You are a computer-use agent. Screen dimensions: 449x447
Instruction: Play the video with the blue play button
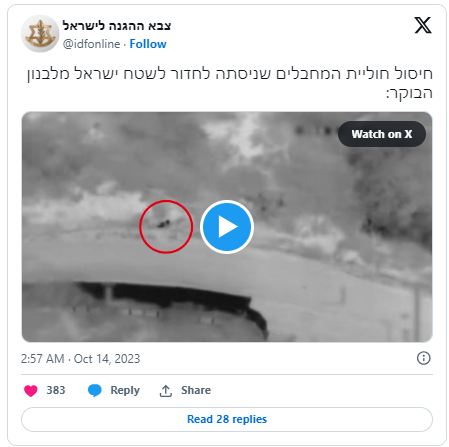pos(227,227)
